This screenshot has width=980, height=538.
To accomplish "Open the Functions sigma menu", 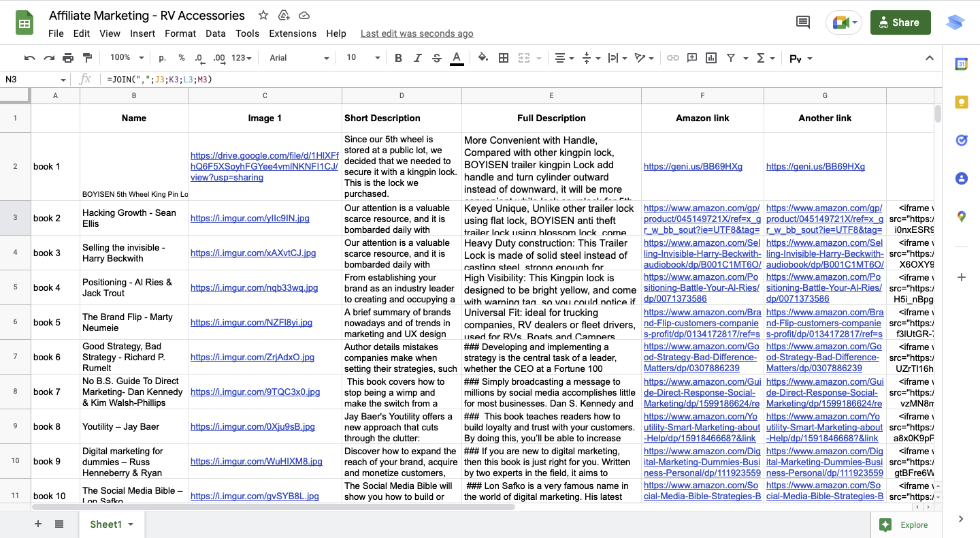I will click(766, 58).
